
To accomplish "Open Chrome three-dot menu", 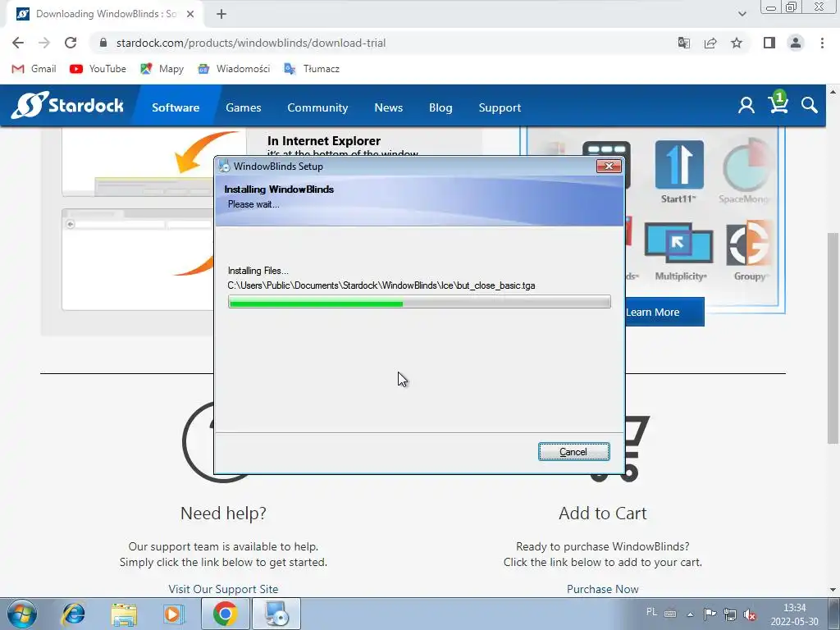I will 822,43.
